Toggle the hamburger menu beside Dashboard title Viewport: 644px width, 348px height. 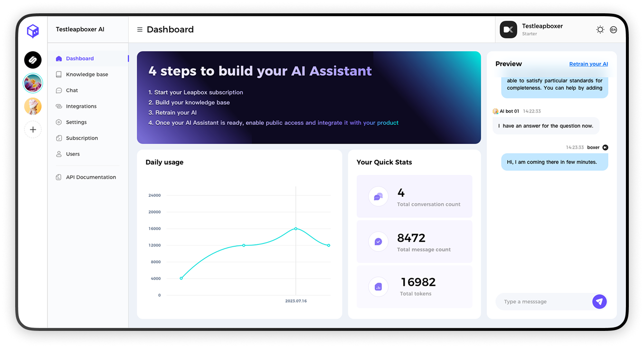pos(140,29)
